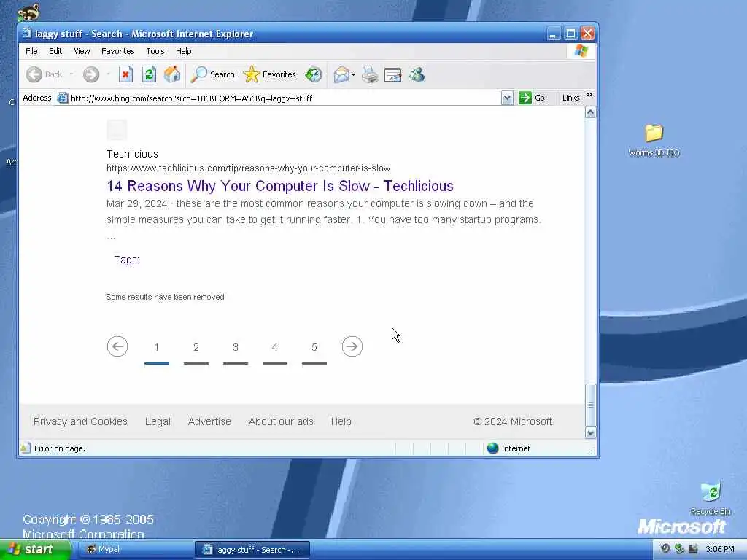747x560 pixels.
Task: Open the Start menu
Action: pos(35,550)
